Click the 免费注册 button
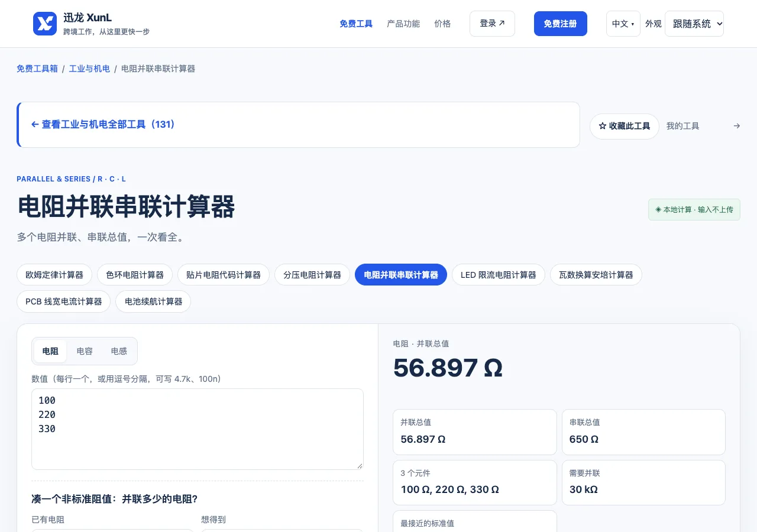Image resolution: width=757 pixels, height=532 pixels. tap(560, 24)
